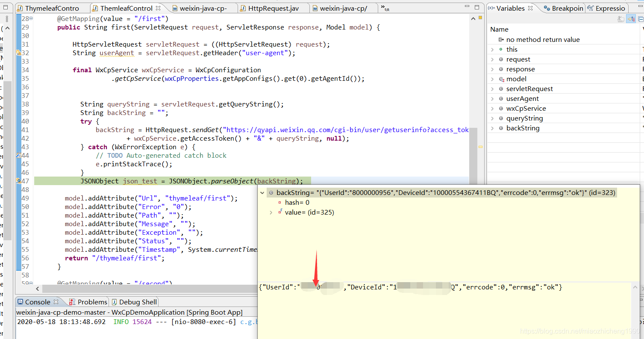The width and height of the screenshot is (644, 339).
Task: Expand the 'request' variable
Action: [492, 59]
